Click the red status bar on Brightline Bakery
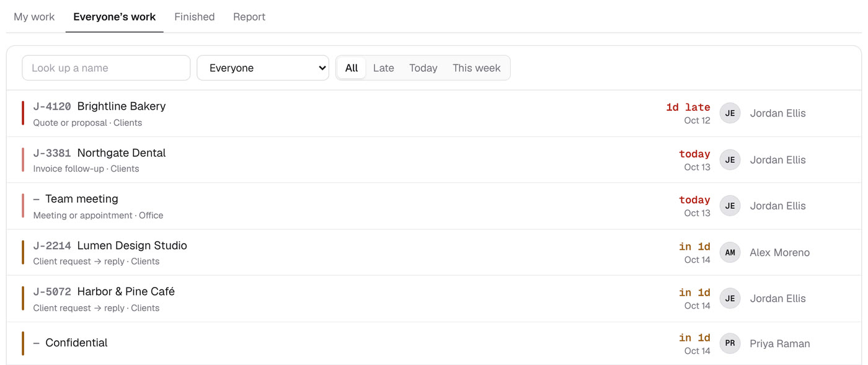868x365 pixels. (x=23, y=113)
